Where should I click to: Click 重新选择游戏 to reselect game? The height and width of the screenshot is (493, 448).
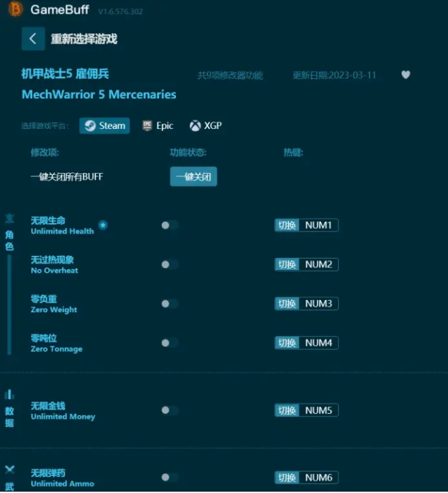click(84, 39)
